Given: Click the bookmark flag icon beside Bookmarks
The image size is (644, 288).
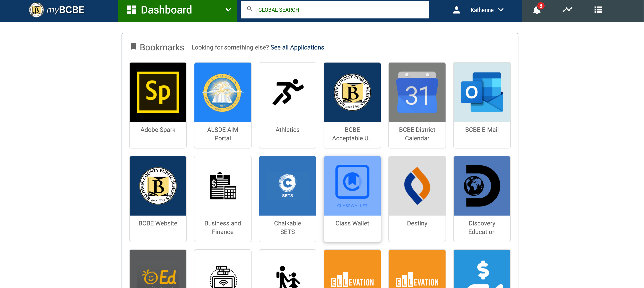Looking at the screenshot, I should [x=133, y=47].
